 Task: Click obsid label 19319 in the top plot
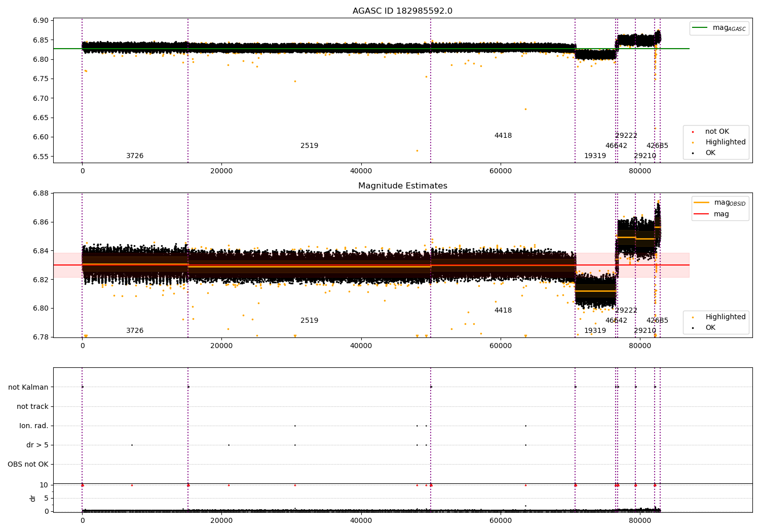tap(595, 156)
